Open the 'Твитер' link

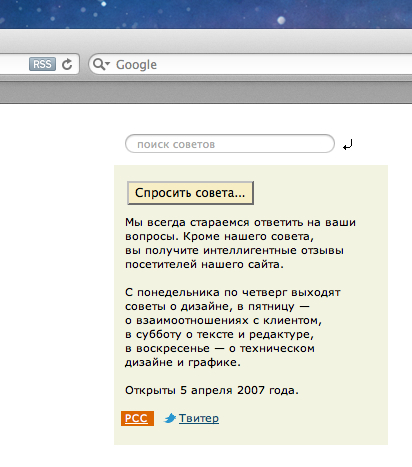[x=199, y=418]
